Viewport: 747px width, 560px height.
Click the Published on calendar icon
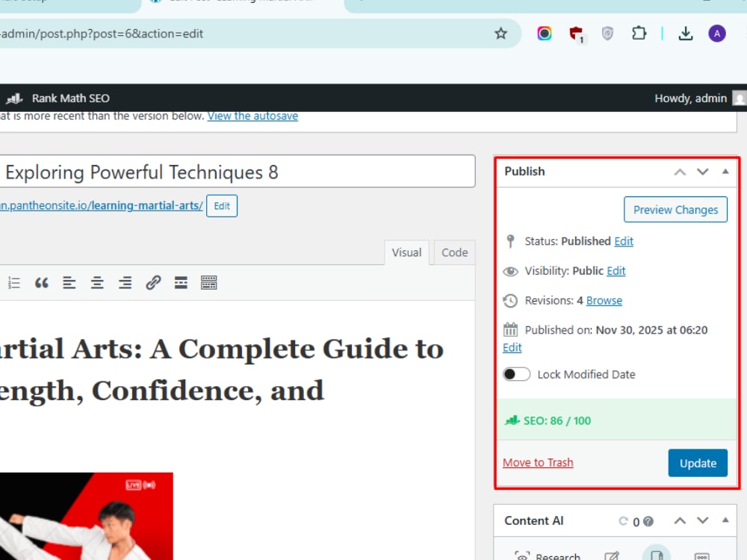tap(510, 329)
